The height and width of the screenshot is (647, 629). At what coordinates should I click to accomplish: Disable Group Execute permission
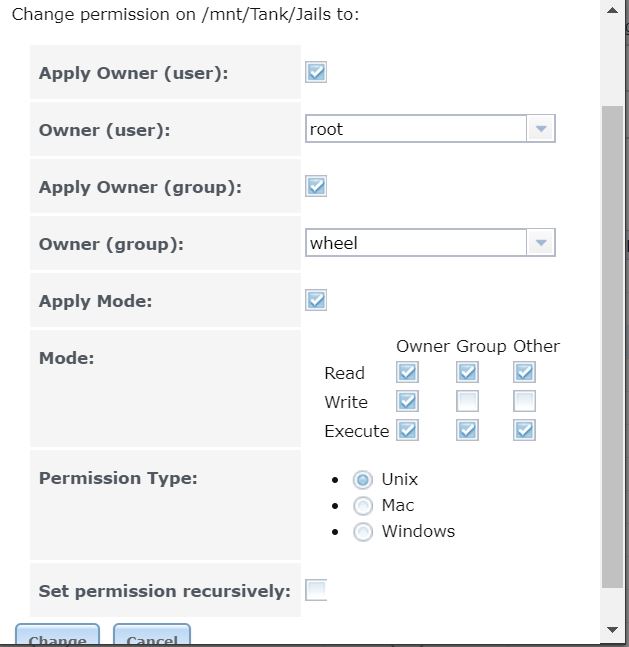(467, 431)
